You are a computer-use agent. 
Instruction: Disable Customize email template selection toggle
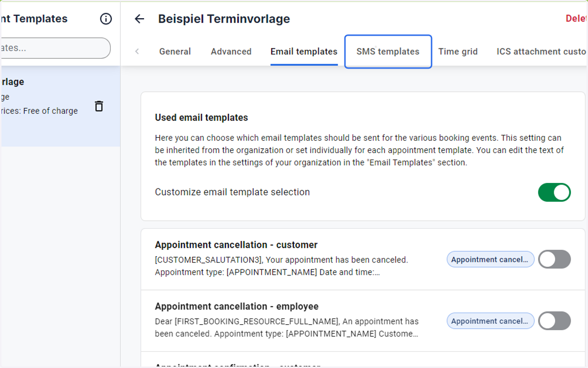click(x=555, y=192)
